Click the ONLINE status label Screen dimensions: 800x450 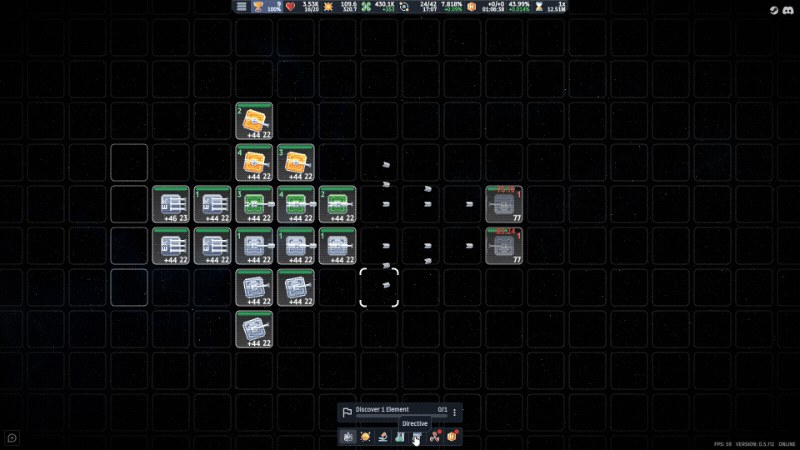[x=787, y=444]
